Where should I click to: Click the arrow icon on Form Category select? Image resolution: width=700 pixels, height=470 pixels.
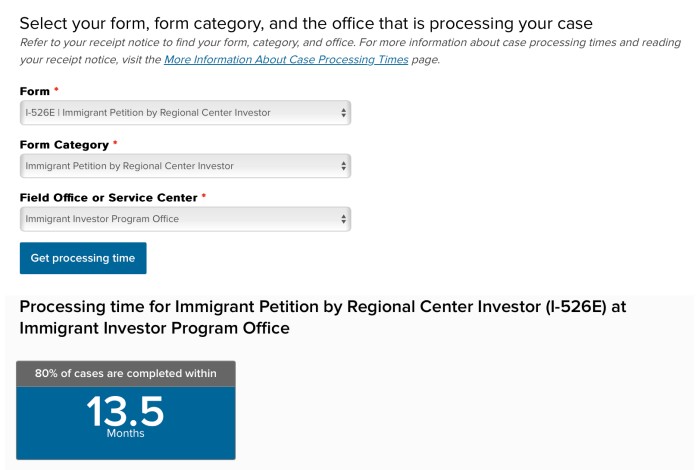[344, 166]
